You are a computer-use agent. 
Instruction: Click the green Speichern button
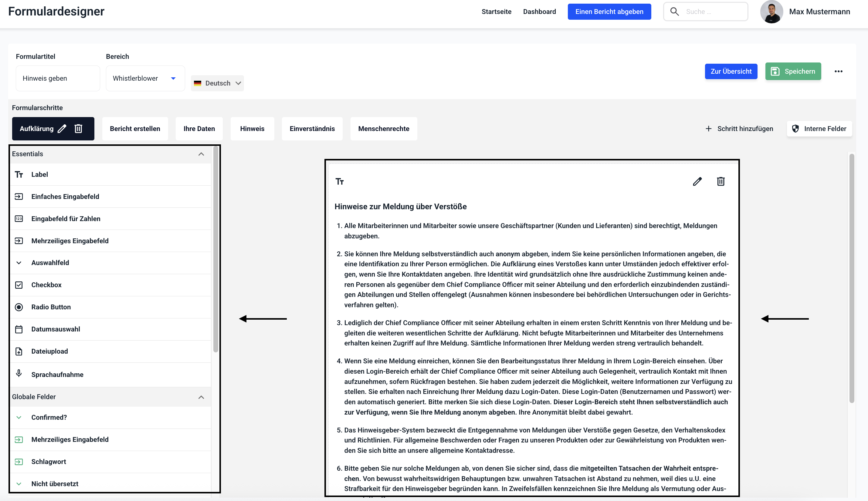793,71
